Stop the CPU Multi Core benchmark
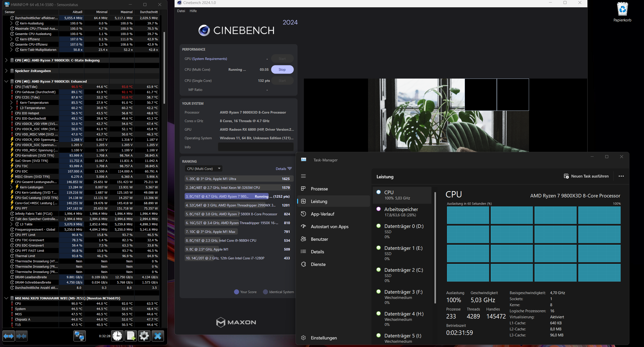This screenshot has width=644, height=347. point(282,70)
